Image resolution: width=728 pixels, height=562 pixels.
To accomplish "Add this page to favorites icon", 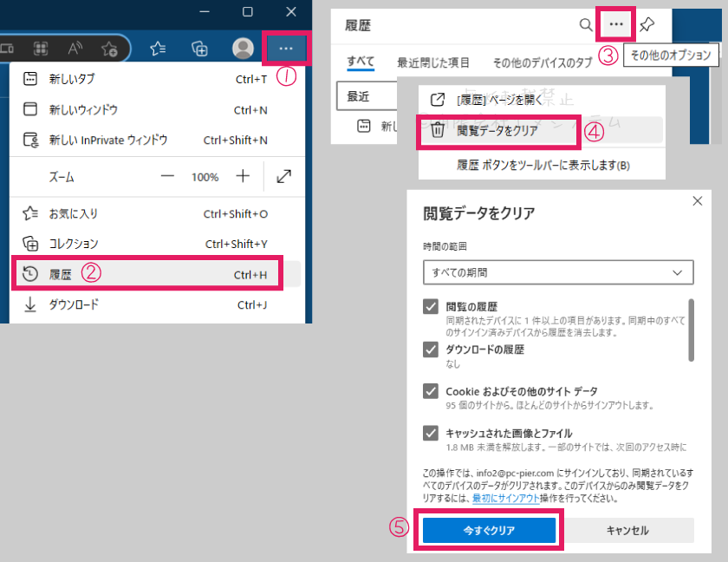I will point(109,49).
